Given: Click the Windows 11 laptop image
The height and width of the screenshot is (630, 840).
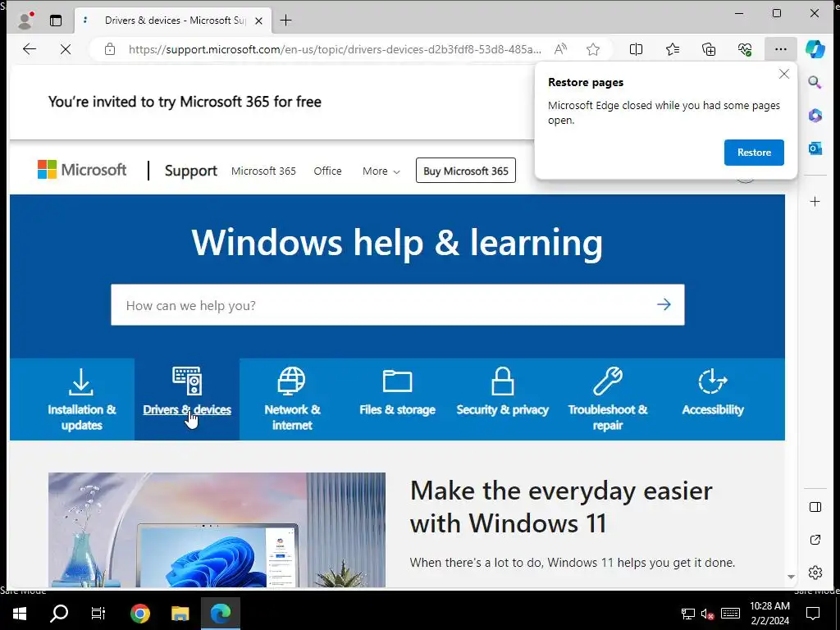Looking at the screenshot, I should [217, 530].
